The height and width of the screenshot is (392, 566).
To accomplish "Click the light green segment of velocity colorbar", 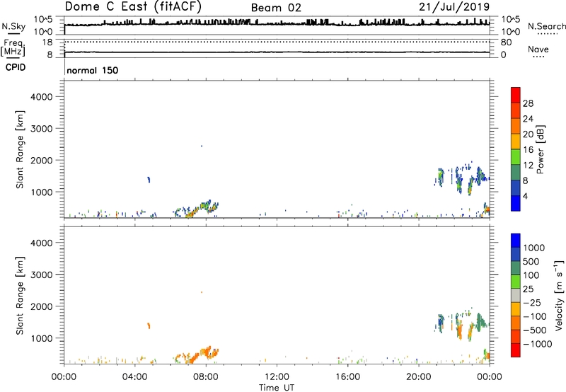I will (516, 282).
